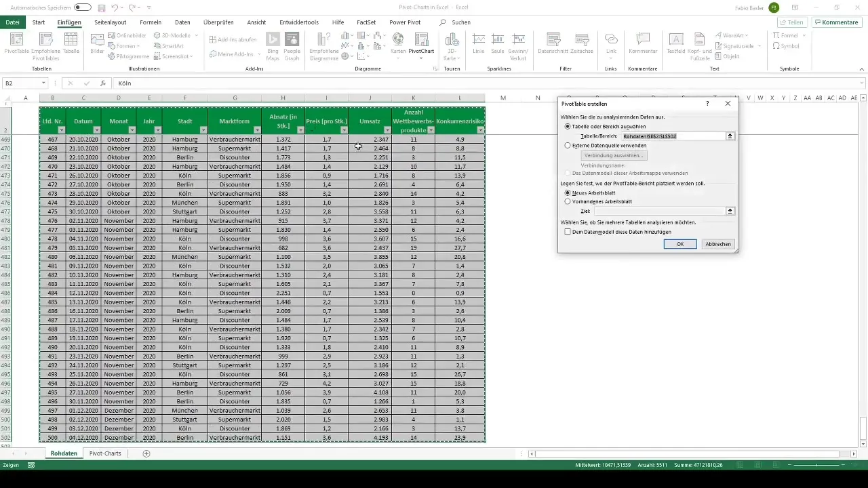Open the Seitenlayout ribbon tab

110,22
